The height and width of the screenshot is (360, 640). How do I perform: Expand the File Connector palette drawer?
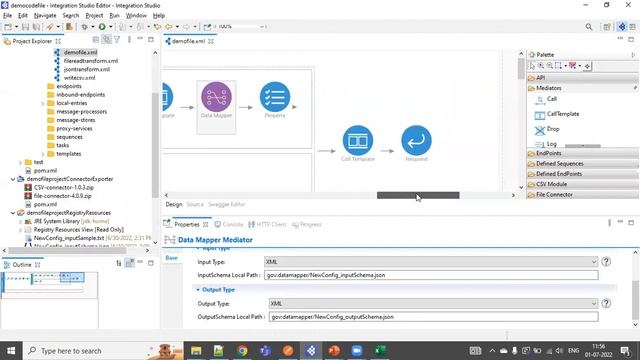tap(582, 195)
